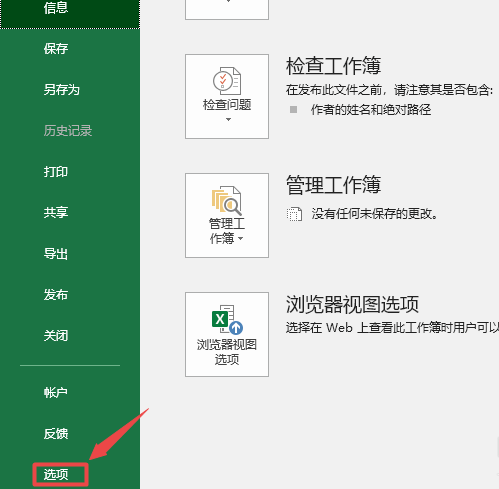
Task: Open the 反馈 page
Action: (56, 433)
